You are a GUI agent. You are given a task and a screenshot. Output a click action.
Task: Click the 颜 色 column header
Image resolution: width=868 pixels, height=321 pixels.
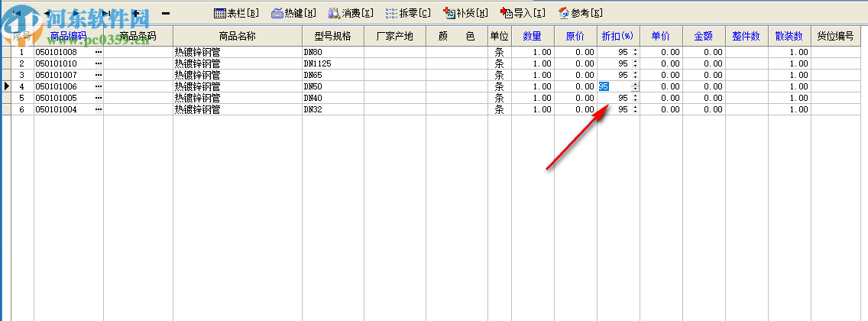tap(457, 37)
